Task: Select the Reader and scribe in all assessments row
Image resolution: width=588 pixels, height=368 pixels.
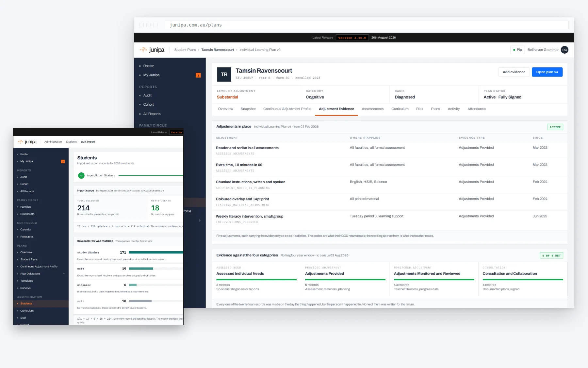Action: (x=390, y=150)
